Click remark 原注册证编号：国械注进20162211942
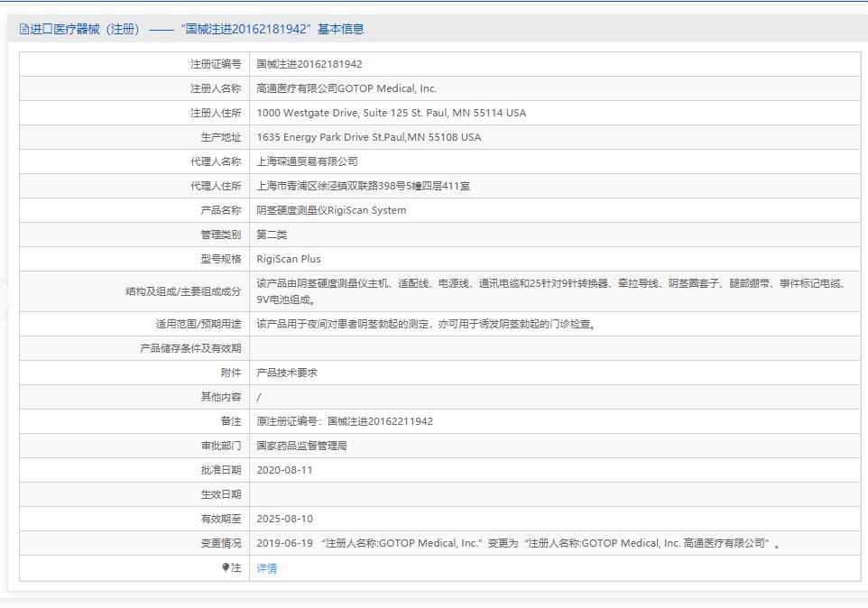The width and height of the screenshot is (868, 608). [345, 421]
